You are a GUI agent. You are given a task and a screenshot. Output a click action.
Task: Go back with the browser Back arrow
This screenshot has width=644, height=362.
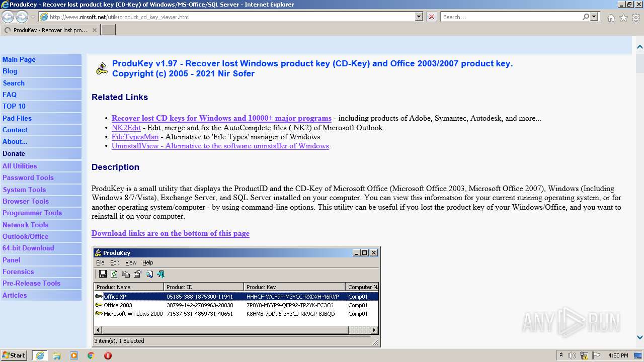point(8,17)
